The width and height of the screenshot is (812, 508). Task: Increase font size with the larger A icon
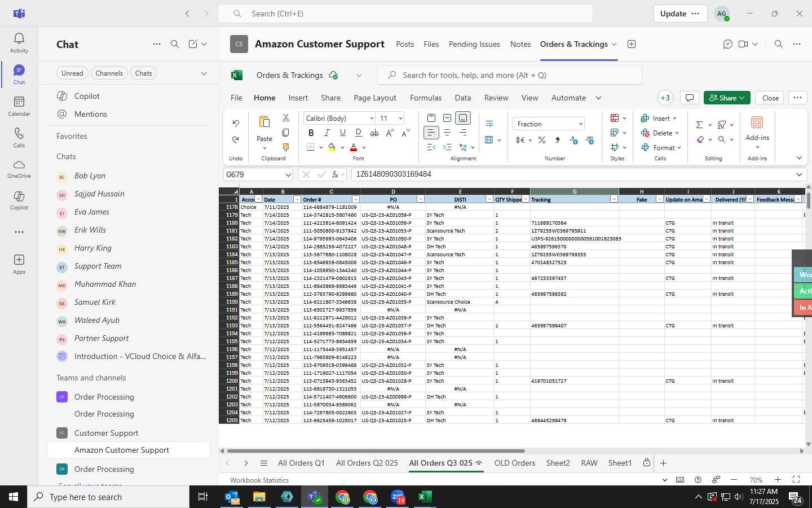click(x=390, y=133)
